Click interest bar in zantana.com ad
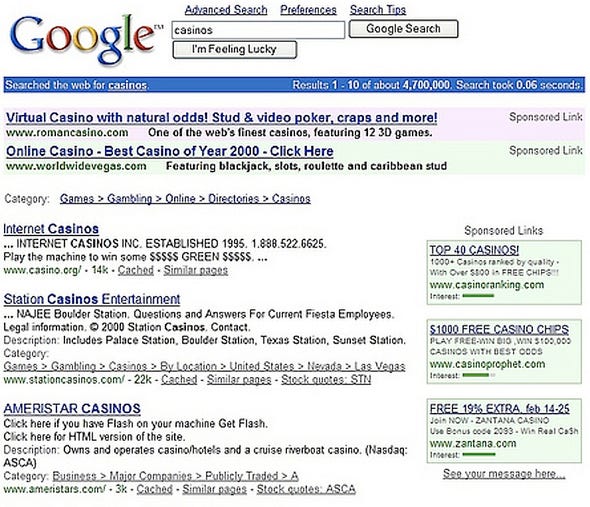 pos(479,454)
